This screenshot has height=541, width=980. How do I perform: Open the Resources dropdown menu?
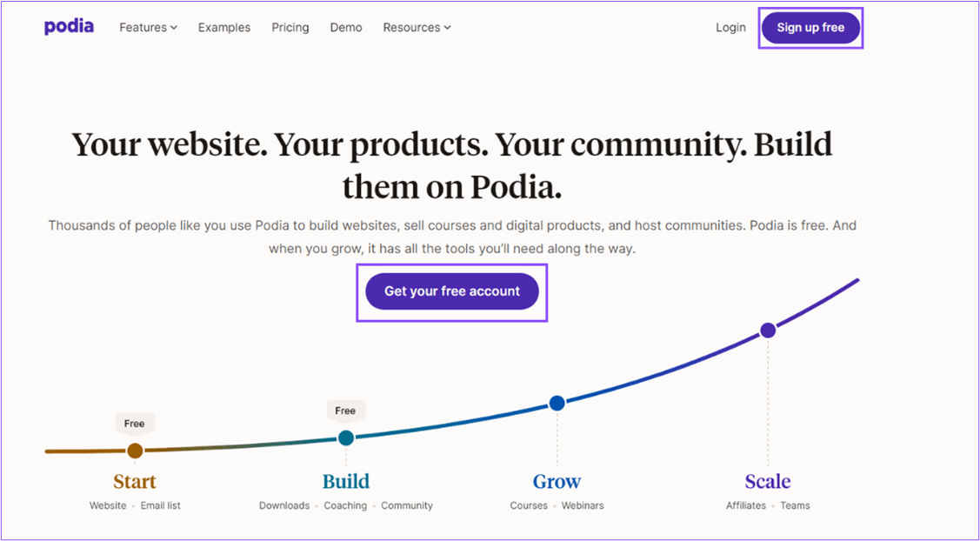click(417, 28)
